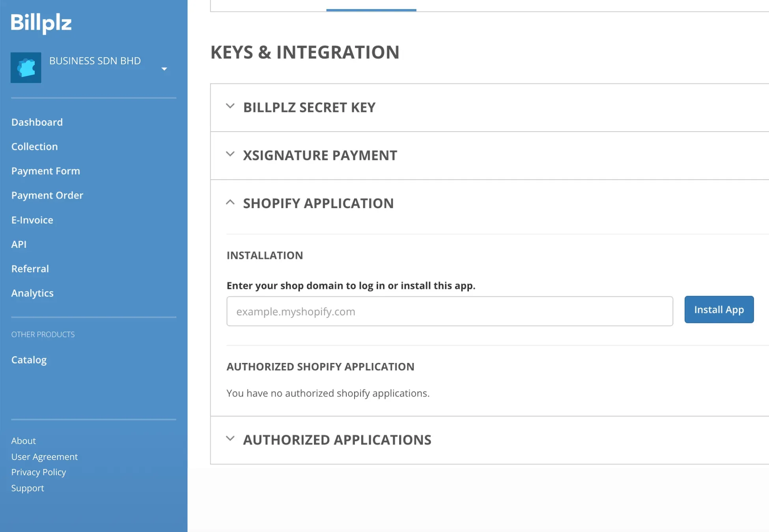769x532 pixels.
Task: Click the SHOPIFY APPLICATION heading
Action: coord(318,203)
